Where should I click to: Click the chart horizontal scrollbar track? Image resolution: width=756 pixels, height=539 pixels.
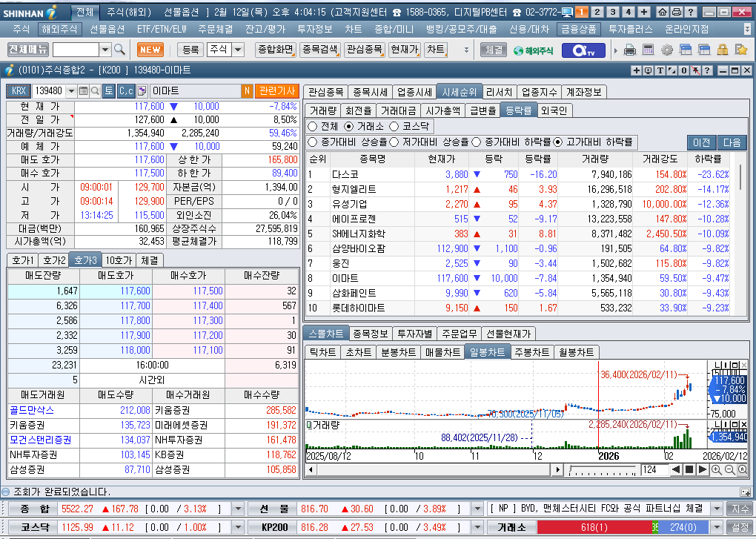click(434, 469)
